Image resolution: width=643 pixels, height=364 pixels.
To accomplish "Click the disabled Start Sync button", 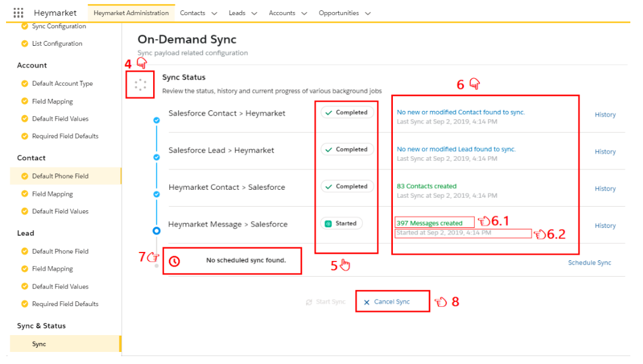I will pos(325,302).
